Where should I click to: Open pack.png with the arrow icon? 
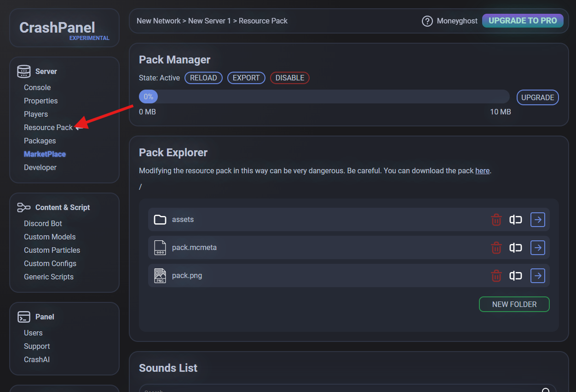(537, 276)
